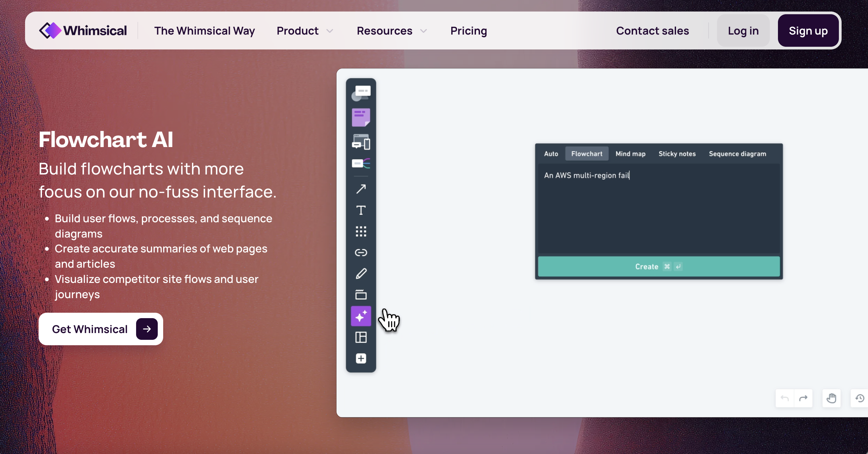Click the plus add-more tool
Viewport: 868px width, 454px height.
pos(361,358)
